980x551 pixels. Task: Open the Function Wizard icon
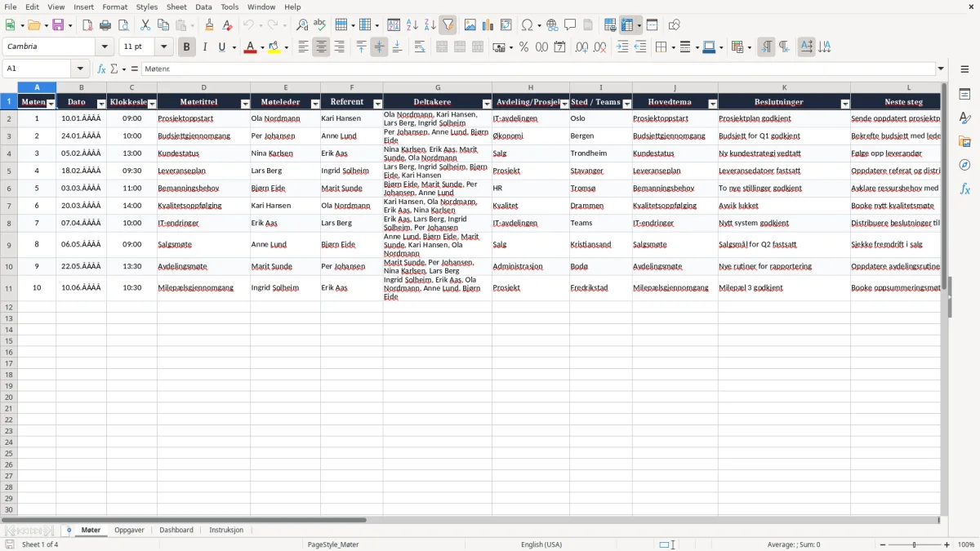click(x=102, y=69)
